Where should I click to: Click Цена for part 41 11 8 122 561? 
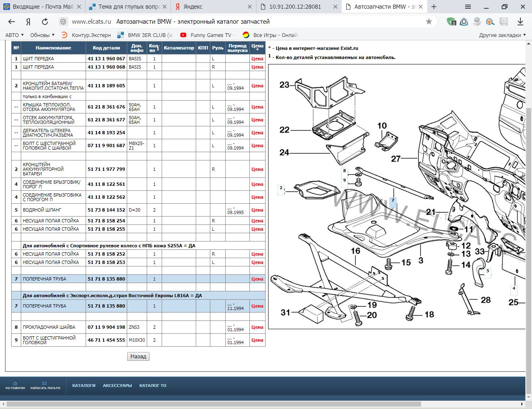257,184
